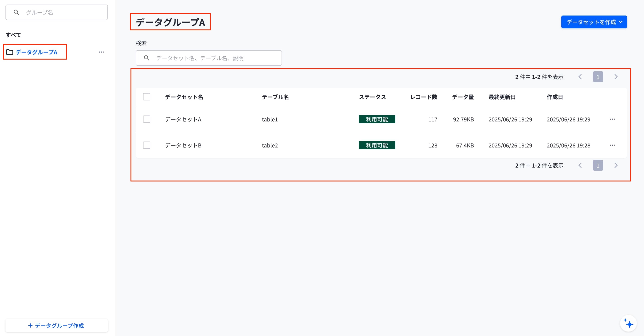
Task: Go to previous page in bottom pagination
Action: click(580, 165)
